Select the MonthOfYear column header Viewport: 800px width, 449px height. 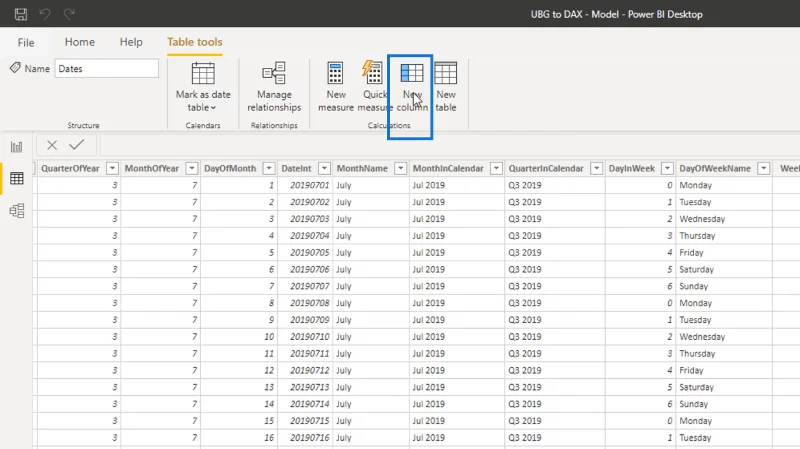[x=152, y=168]
